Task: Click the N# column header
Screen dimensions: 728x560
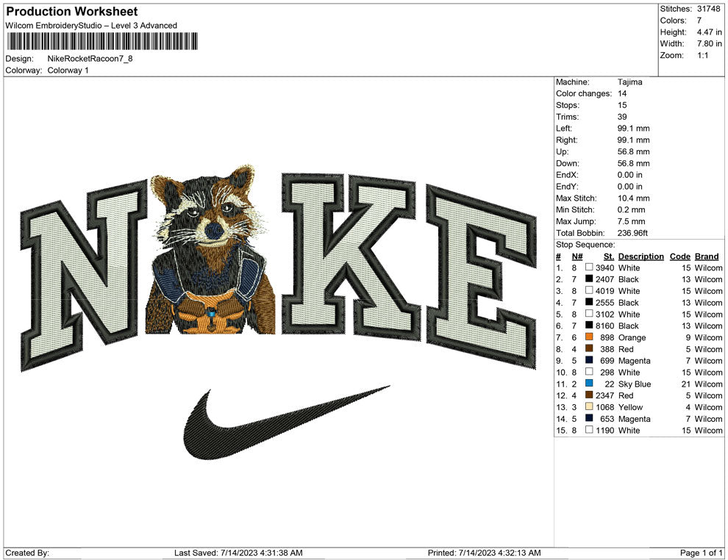Action: pos(577,256)
